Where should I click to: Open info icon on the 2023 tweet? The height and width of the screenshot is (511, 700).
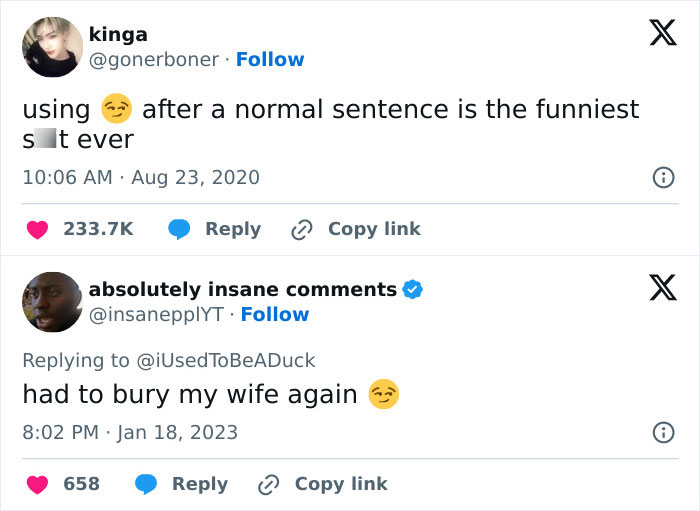pos(661,433)
